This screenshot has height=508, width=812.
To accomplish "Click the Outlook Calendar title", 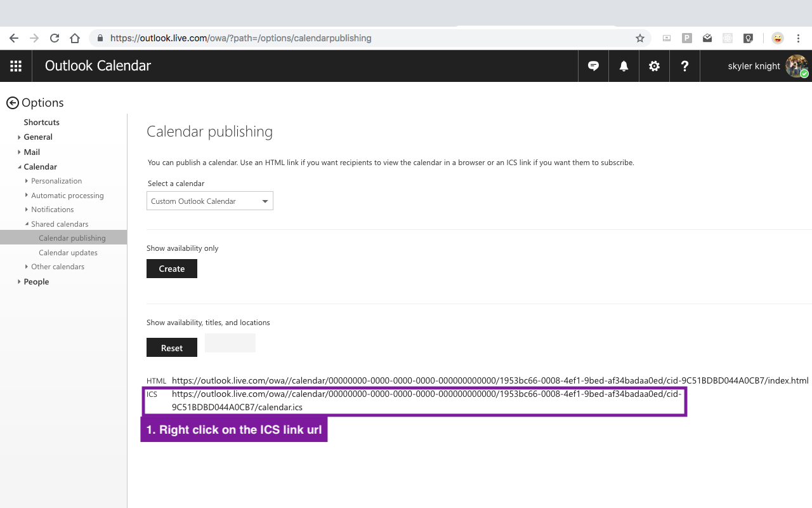I will tap(98, 66).
